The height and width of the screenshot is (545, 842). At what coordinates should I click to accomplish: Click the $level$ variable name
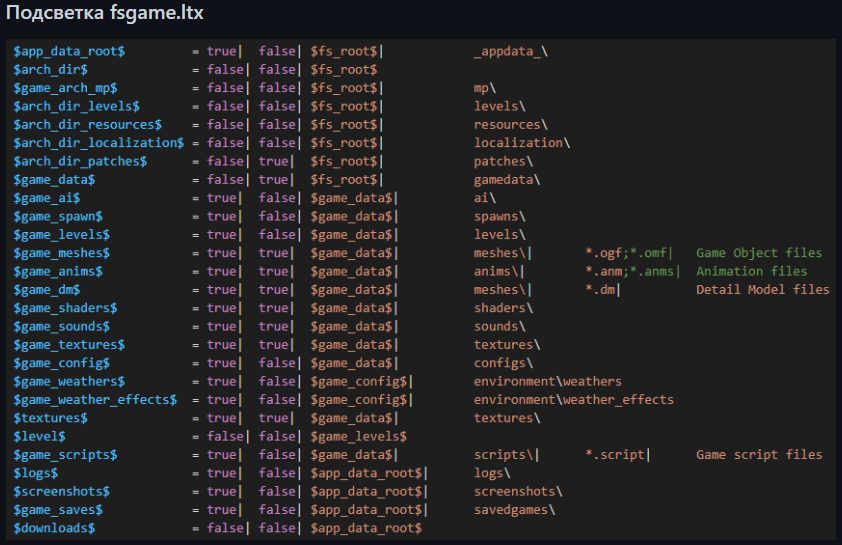point(40,436)
